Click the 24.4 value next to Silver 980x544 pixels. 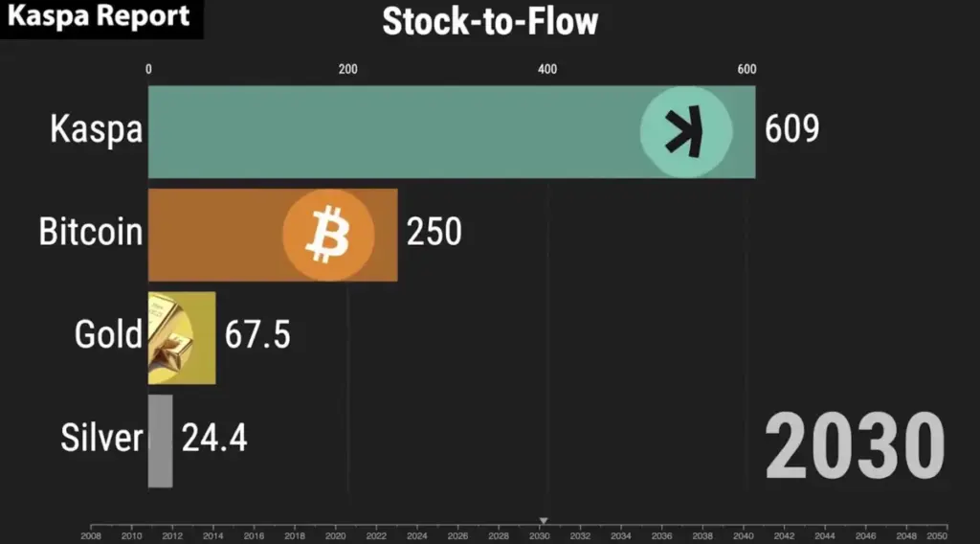pos(214,438)
